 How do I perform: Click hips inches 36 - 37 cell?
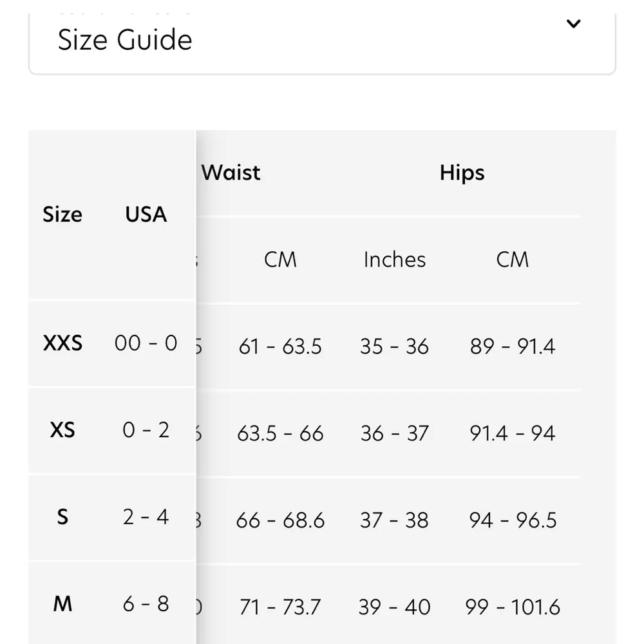click(x=394, y=433)
